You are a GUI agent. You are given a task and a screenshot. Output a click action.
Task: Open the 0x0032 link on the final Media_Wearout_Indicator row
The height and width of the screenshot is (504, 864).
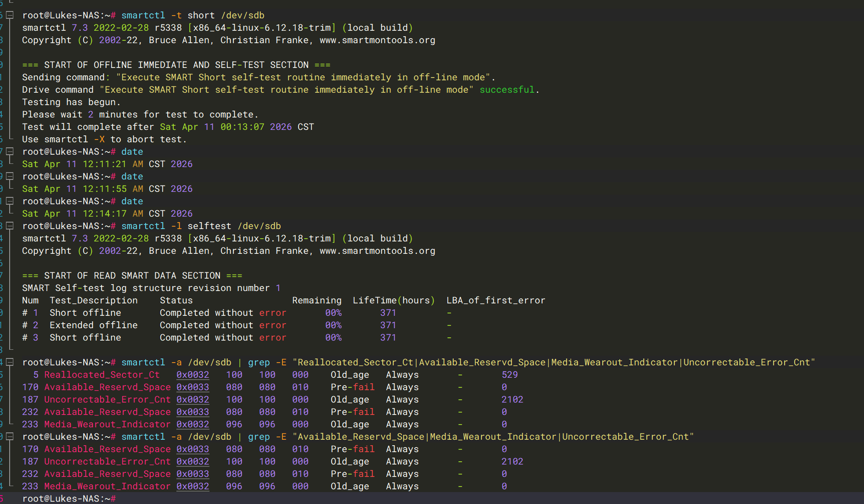point(192,486)
